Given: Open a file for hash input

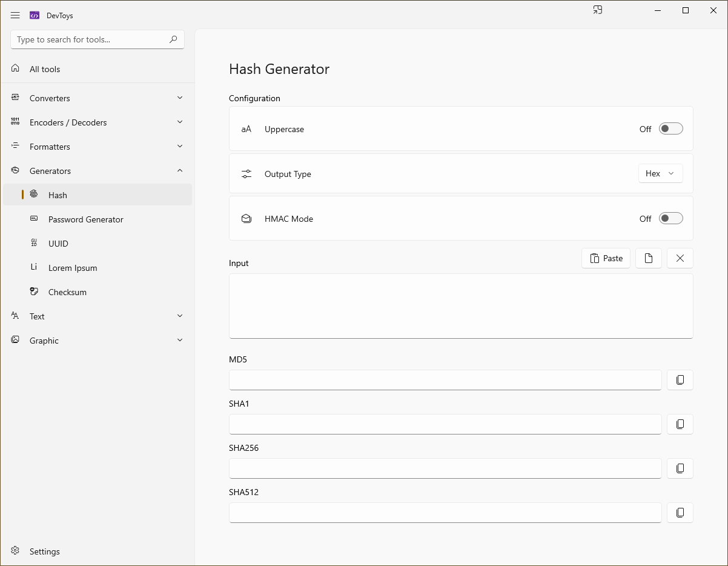Looking at the screenshot, I should click(x=649, y=258).
